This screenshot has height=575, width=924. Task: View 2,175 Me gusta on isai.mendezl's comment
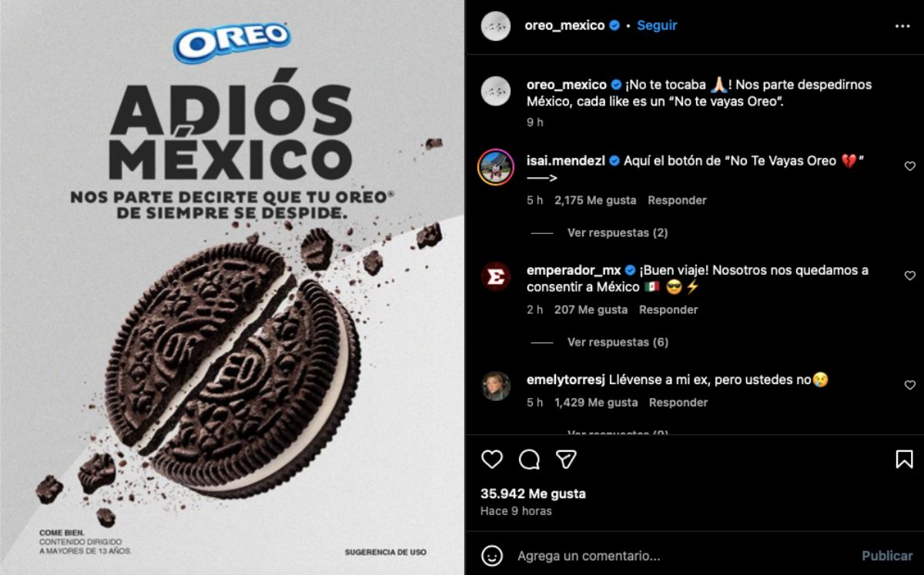point(595,200)
